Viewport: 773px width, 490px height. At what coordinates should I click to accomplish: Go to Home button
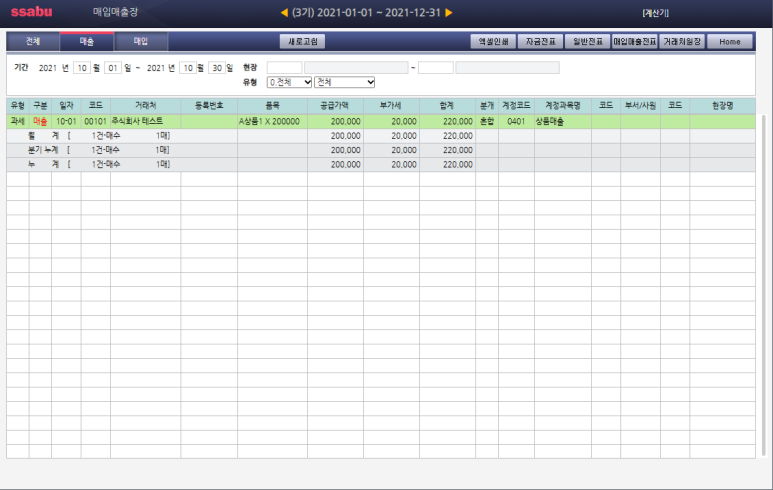[x=730, y=41]
